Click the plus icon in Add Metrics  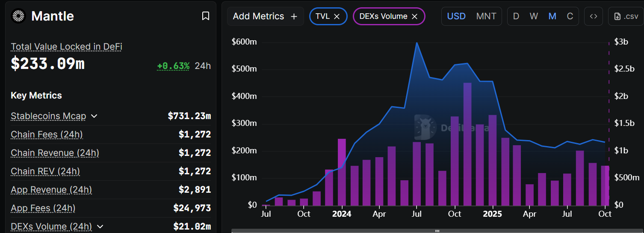tap(294, 16)
